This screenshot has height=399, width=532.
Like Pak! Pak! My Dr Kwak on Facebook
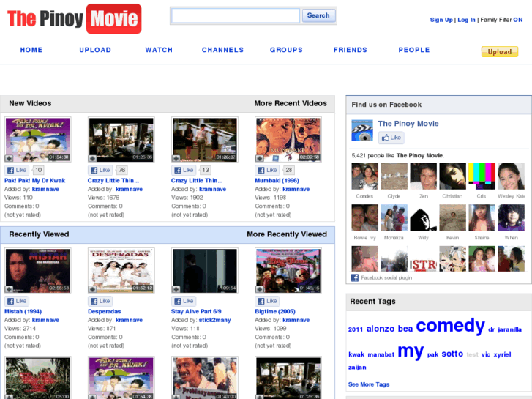click(17, 170)
